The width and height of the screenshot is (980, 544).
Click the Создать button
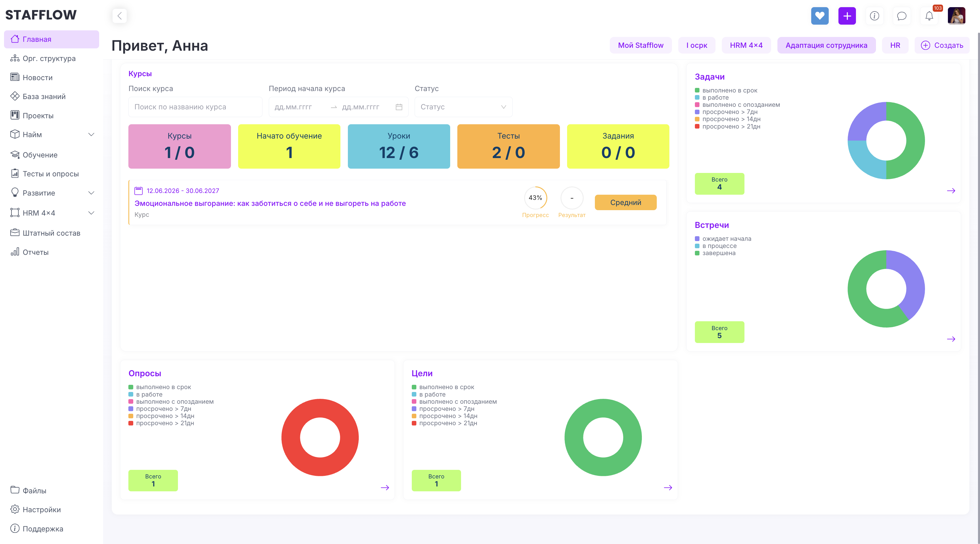[942, 45]
